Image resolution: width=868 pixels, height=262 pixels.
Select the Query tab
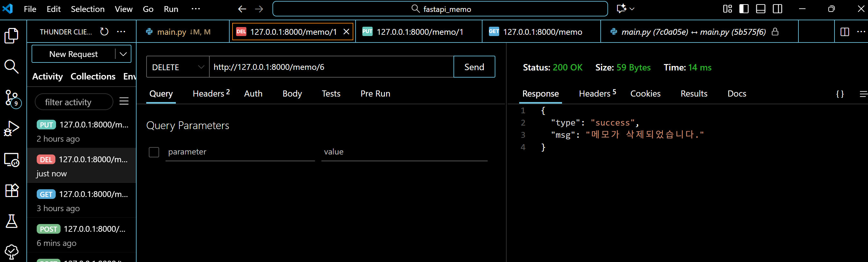161,94
